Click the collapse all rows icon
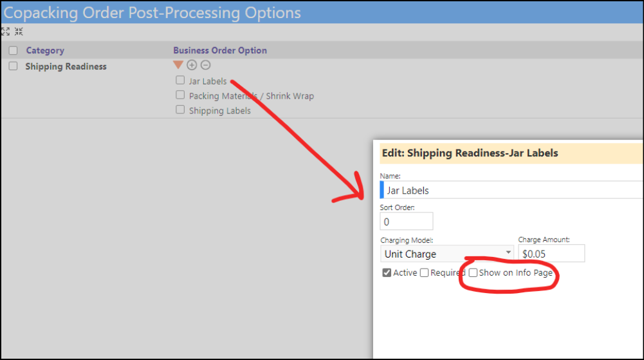 (19, 32)
